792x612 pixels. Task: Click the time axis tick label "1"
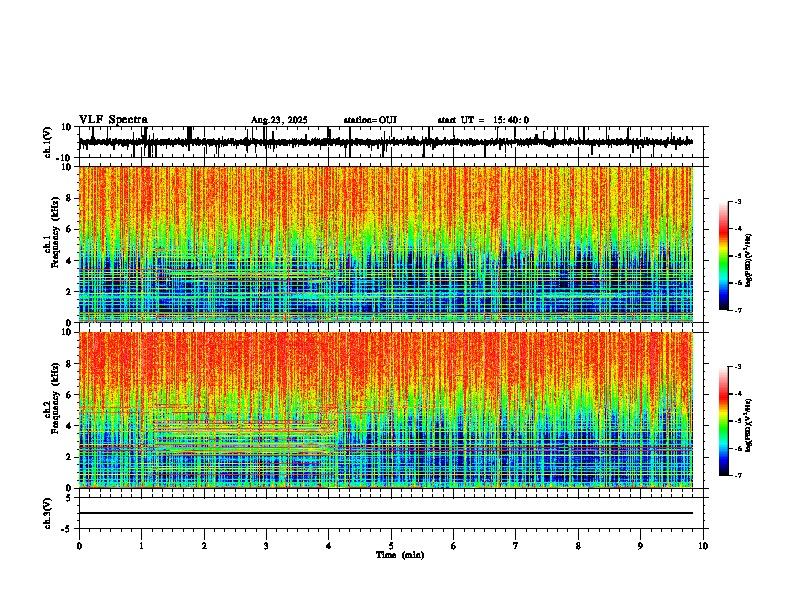click(x=141, y=546)
